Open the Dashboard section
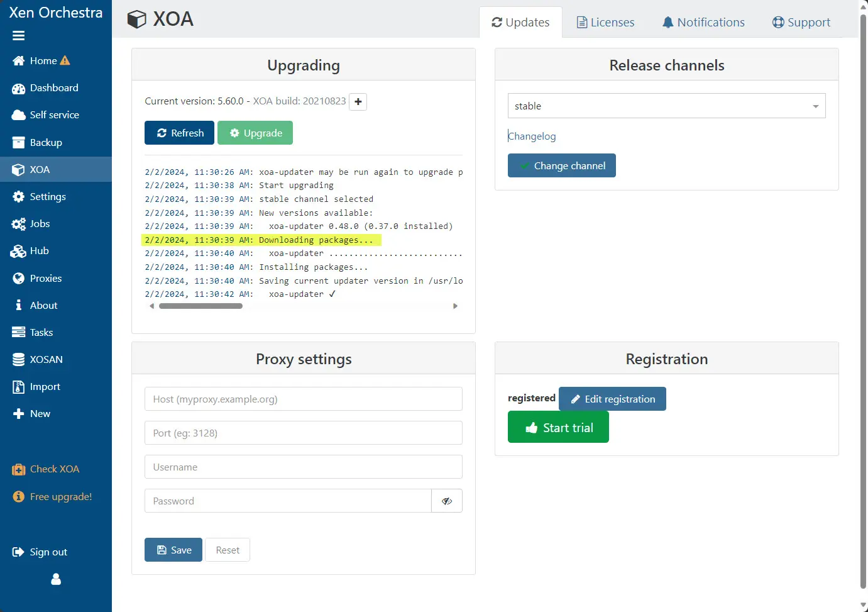The width and height of the screenshot is (868, 612). (x=45, y=88)
